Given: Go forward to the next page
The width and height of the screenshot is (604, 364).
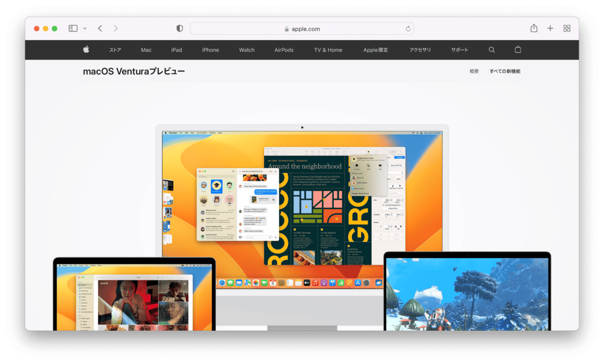Looking at the screenshot, I should [116, 29].
